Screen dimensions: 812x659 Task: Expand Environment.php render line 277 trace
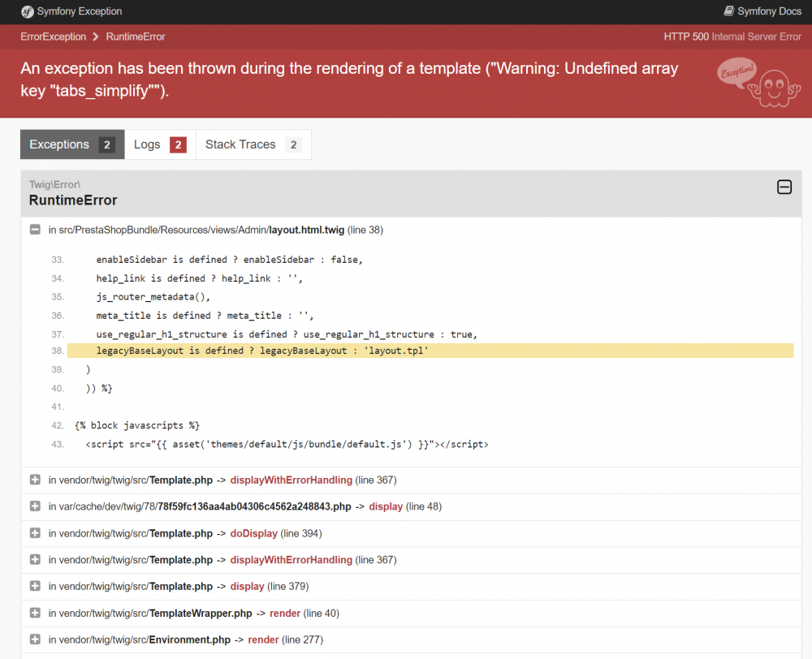coord(35,640)
